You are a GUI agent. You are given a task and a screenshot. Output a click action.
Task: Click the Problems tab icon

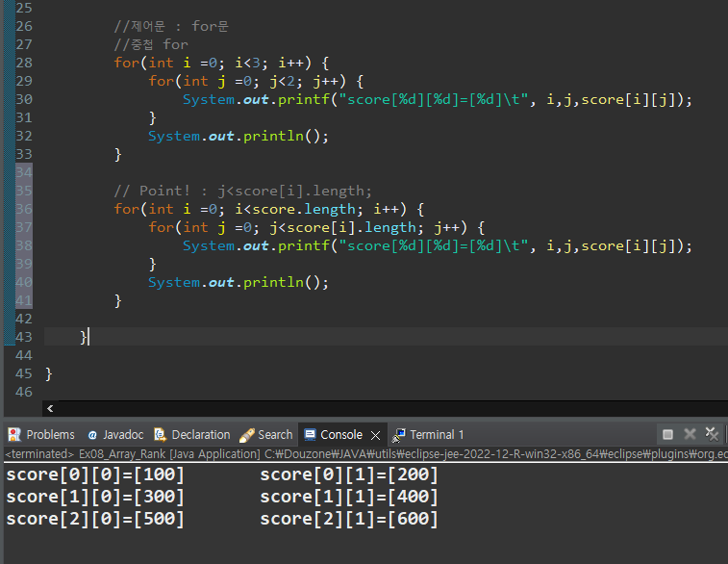coord(14,434)
